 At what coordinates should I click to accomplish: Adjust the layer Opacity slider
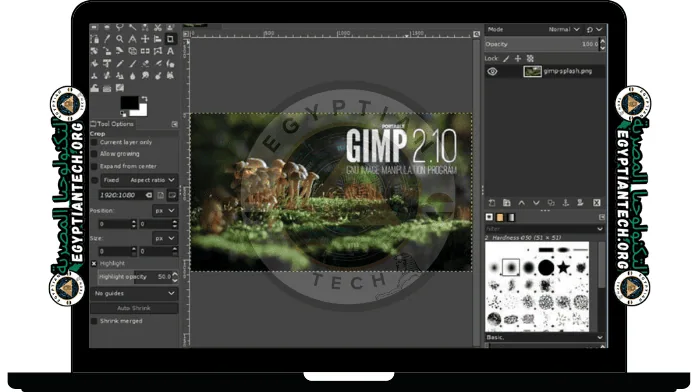point(542,44)
